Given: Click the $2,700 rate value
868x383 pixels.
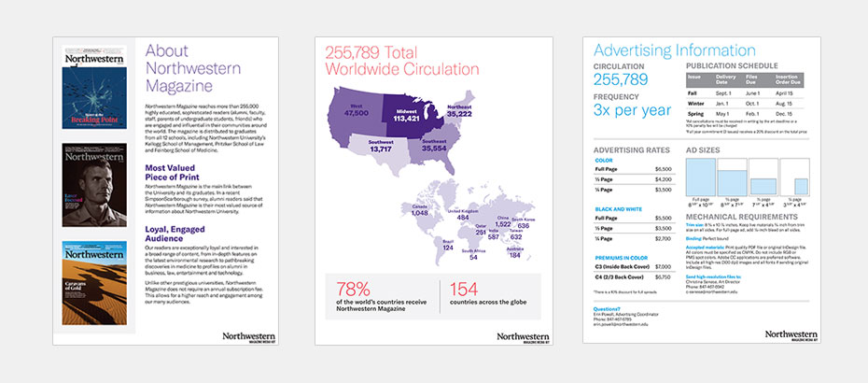Looking at the screenshot, I should (663, 238).
